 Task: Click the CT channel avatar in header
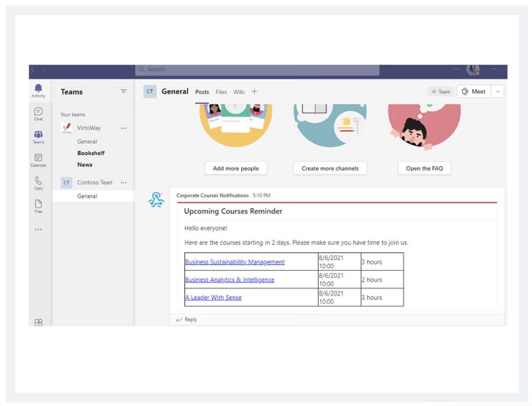tap(150, 91)
